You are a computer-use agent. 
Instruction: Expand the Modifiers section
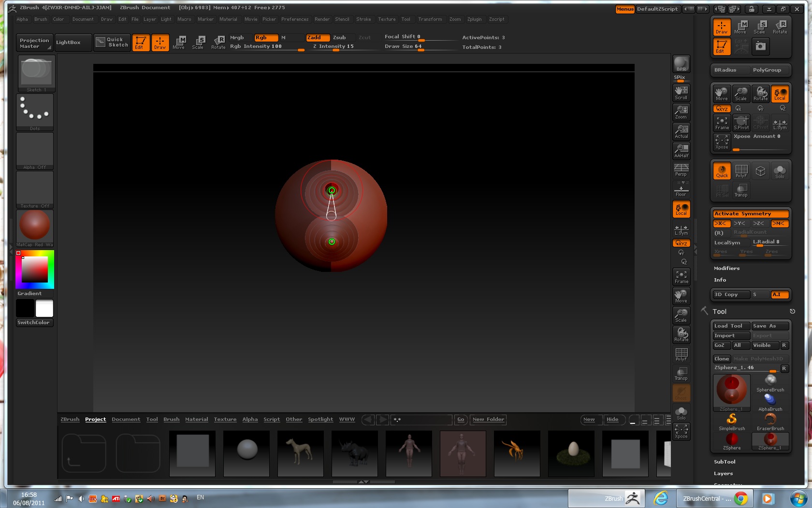(x=726, y=269)
